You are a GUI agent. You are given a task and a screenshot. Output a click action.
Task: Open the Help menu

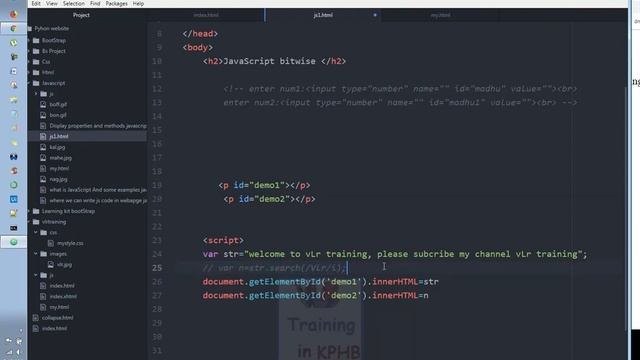click(x=138, y=4)
